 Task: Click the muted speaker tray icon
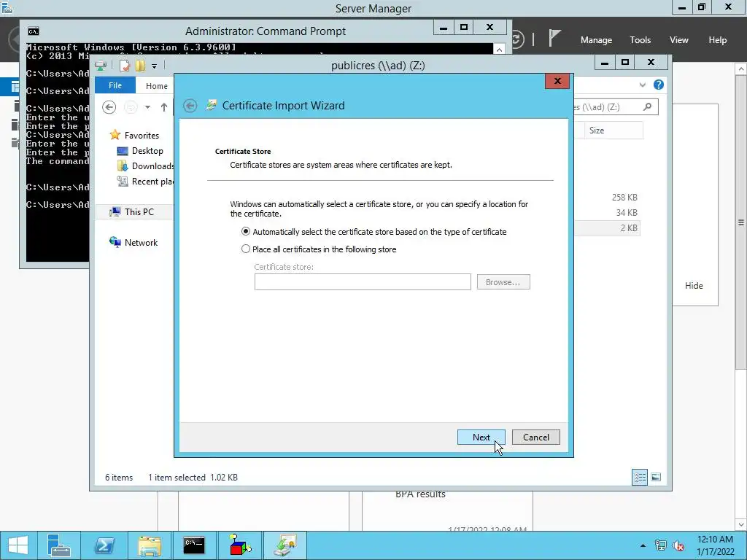tap(678, 545)
